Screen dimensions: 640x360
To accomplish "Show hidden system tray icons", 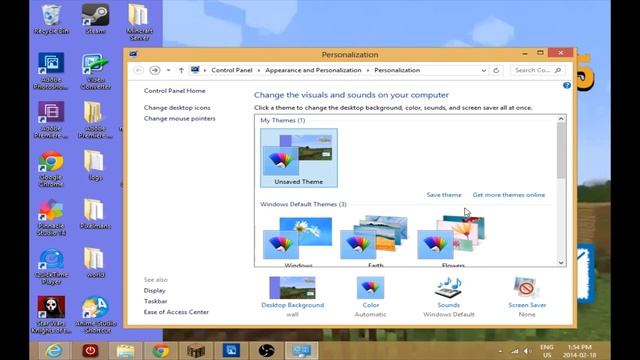I will click(x=500, y=351).
